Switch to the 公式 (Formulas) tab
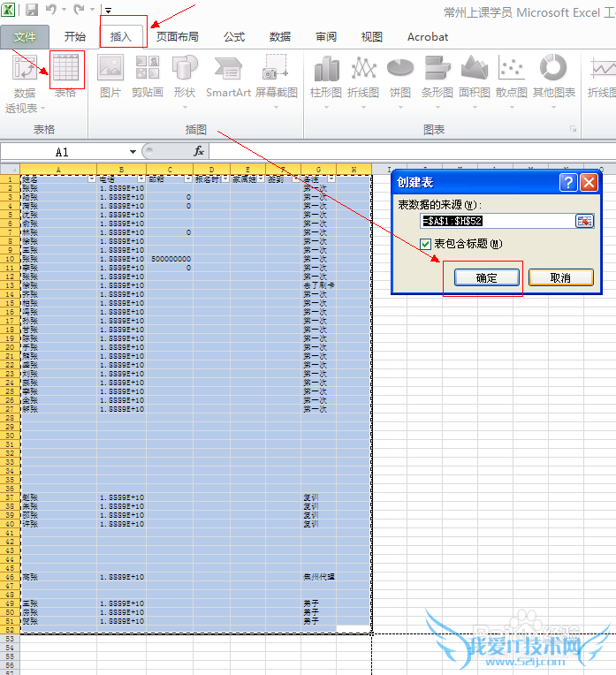The width and height of the screenshot is (616, 675). coord(234,37)
